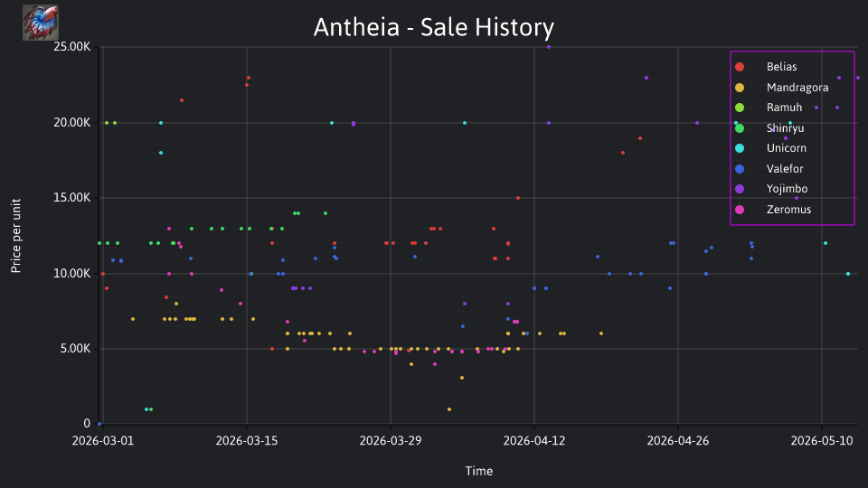Toggle the Valefor legend entry

coord(785,169)
